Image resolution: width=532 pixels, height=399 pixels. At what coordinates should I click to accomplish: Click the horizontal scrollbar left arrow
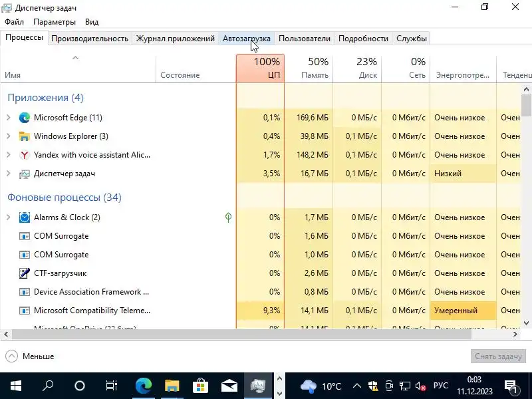(6, 334)
